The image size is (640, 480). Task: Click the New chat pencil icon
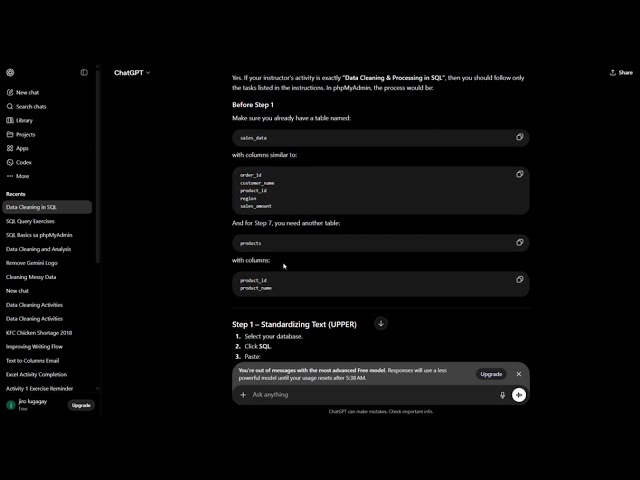(x=10, y=93)
